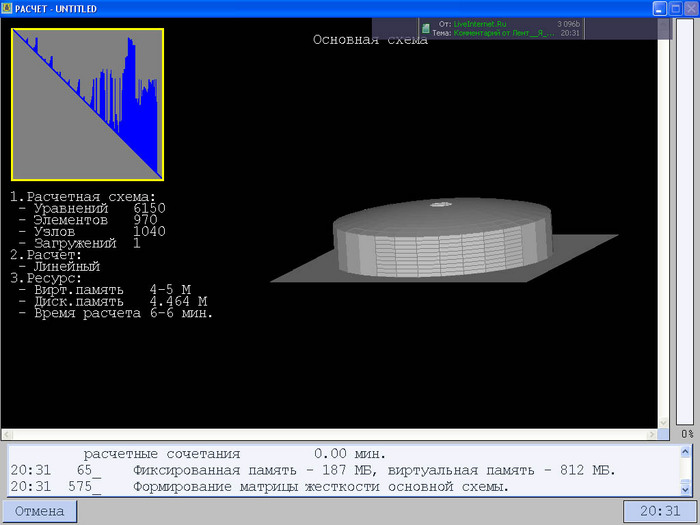
Task: Click the 2.Расчет heading
Action: coord(46,255)
